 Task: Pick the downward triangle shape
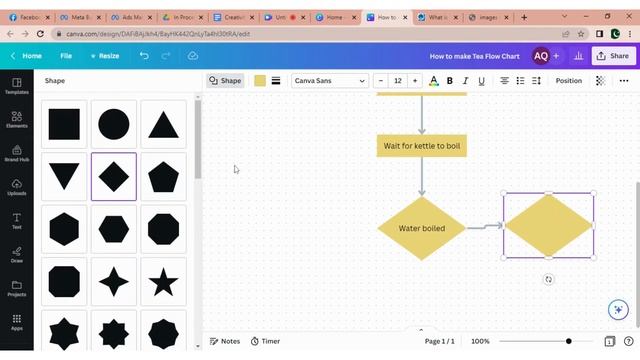(x=64, y=177)
